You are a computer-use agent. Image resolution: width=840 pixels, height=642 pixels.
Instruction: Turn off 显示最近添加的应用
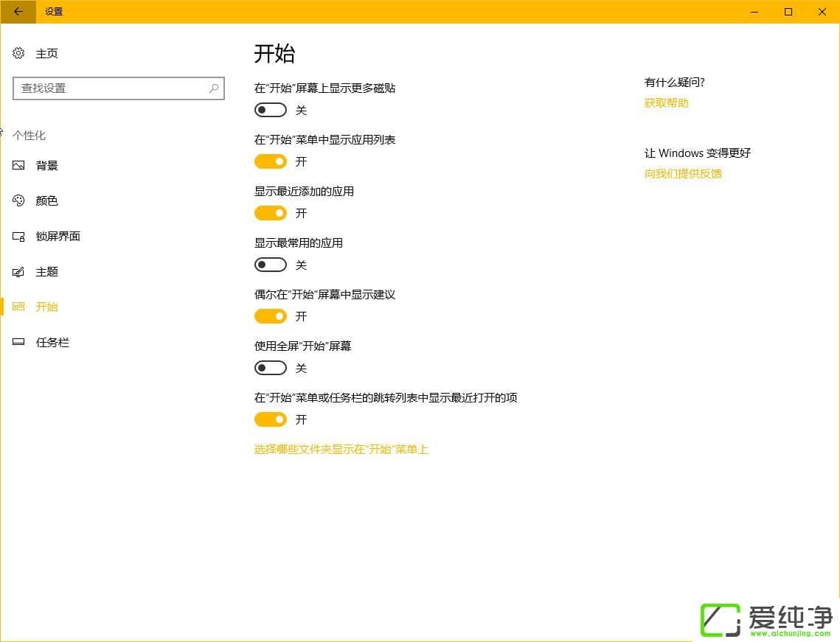(x=270, y=213)
